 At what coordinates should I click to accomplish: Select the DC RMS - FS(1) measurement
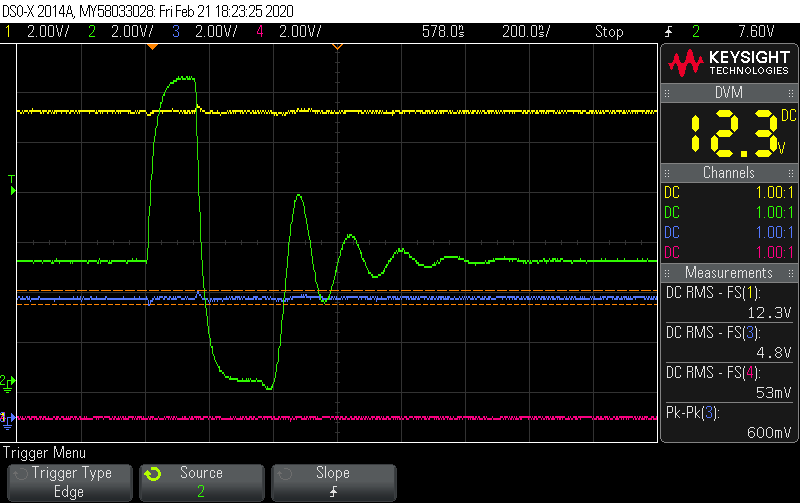pos(729,303)
